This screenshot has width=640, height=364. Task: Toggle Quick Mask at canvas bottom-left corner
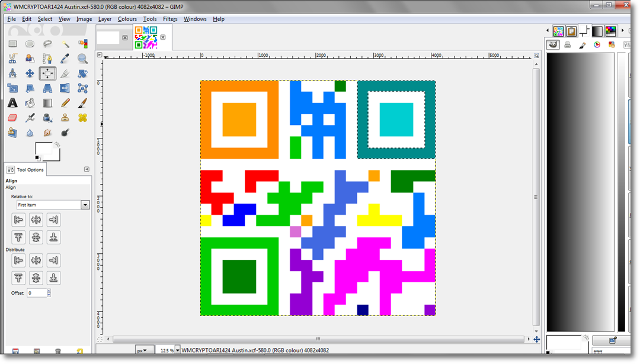[x=100, y=339]
